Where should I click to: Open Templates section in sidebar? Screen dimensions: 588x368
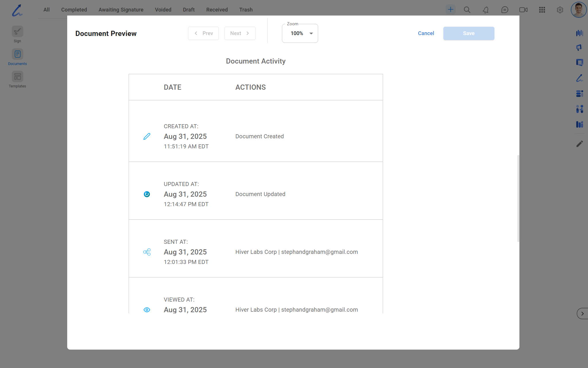[17, 77]
